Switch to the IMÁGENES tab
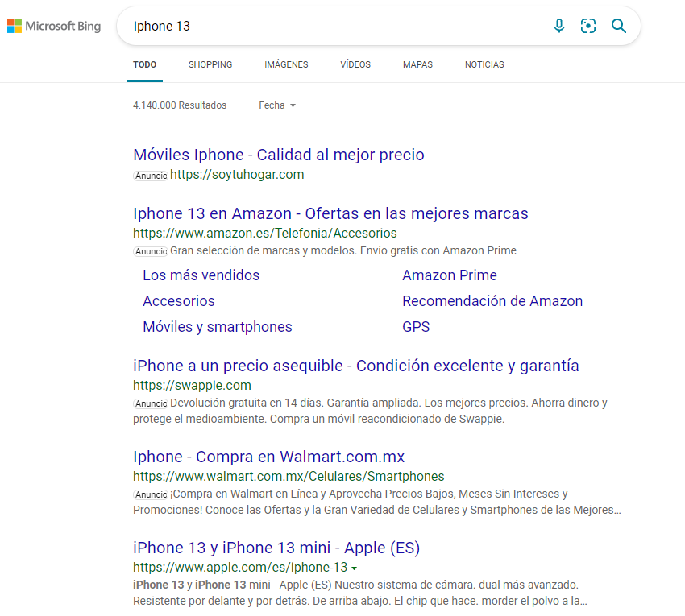 point(286,64)
